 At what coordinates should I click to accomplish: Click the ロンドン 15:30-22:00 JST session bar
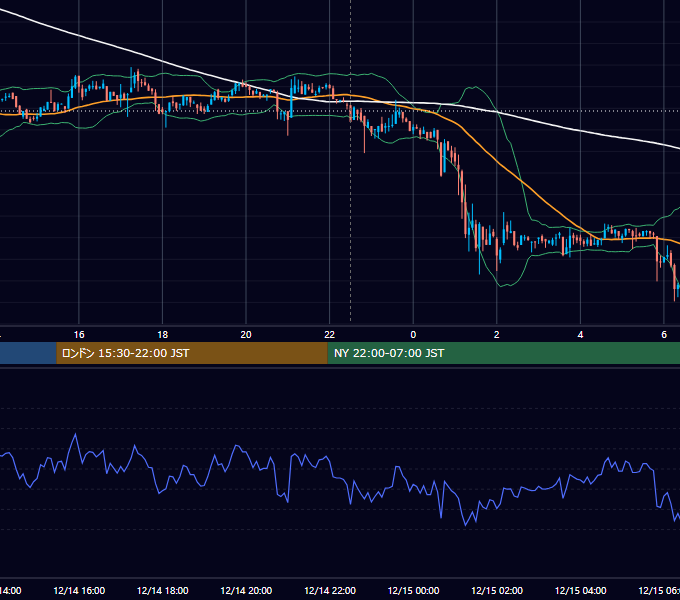click(x=192, y=353)
